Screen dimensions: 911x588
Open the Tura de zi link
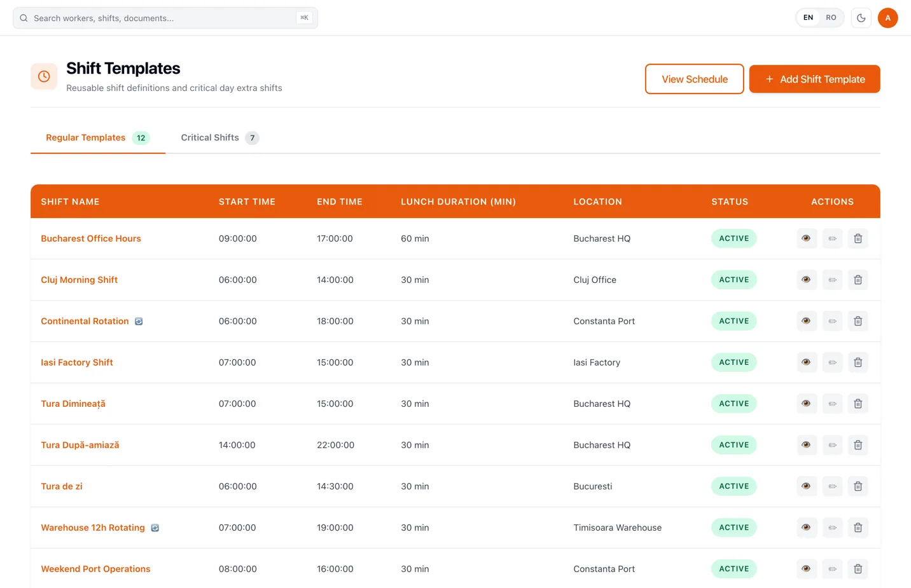(62, 486)
